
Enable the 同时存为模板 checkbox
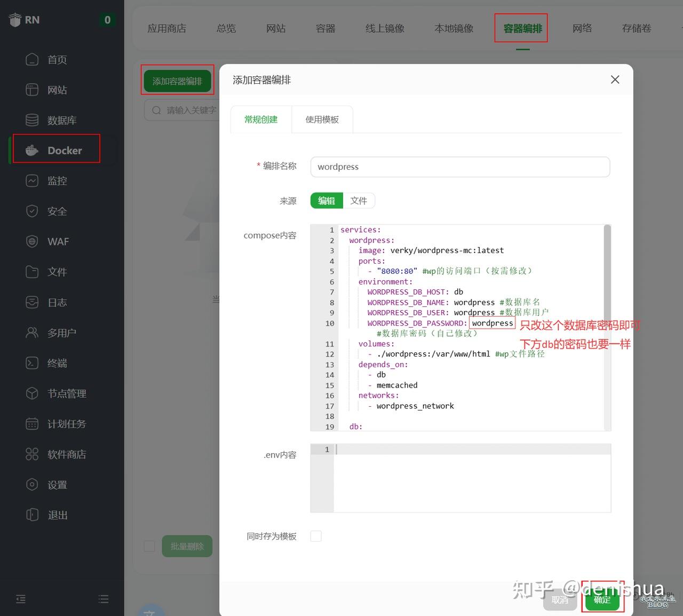click(x=316, y=536)
